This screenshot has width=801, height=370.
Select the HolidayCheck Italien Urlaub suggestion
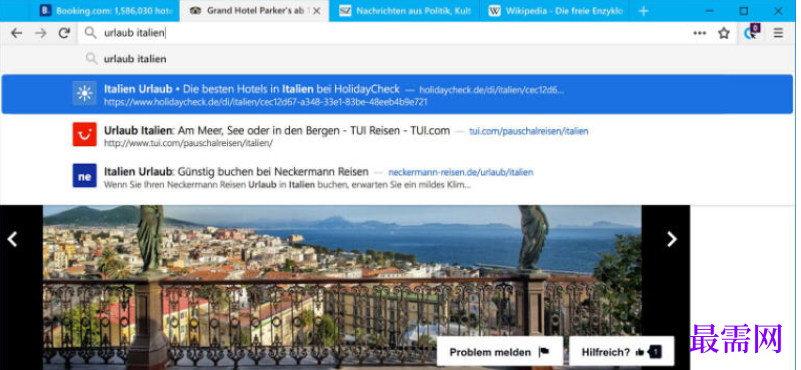[397, 94]
